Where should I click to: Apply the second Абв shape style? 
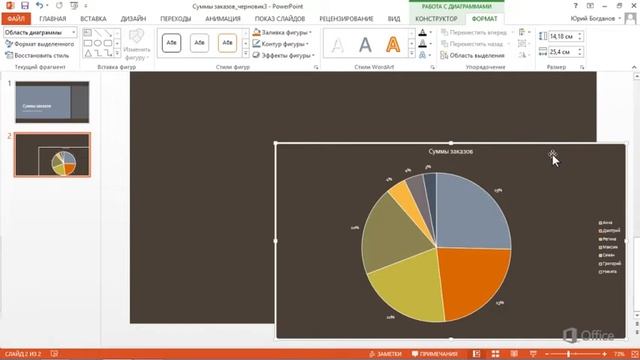tap(199, 43)
